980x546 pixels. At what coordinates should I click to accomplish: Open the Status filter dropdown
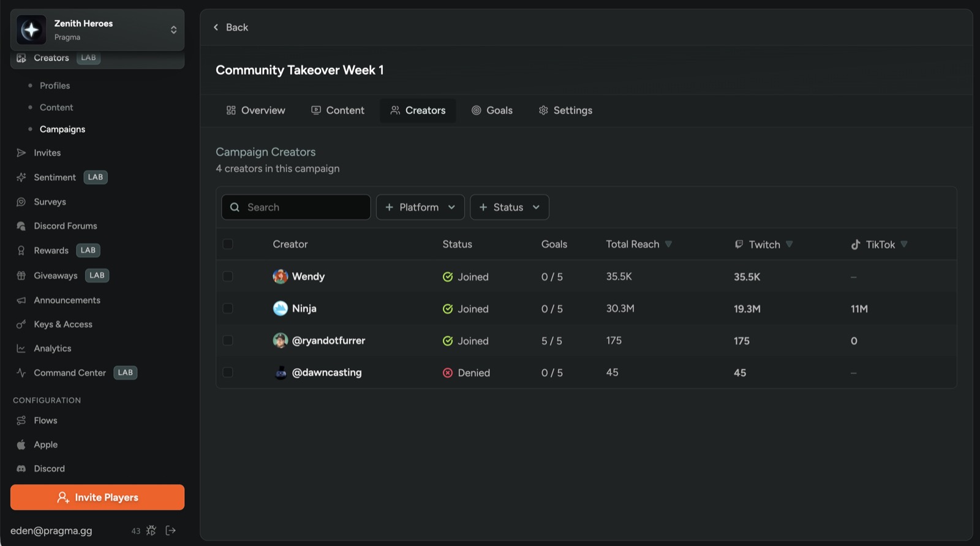pos(510,207)
